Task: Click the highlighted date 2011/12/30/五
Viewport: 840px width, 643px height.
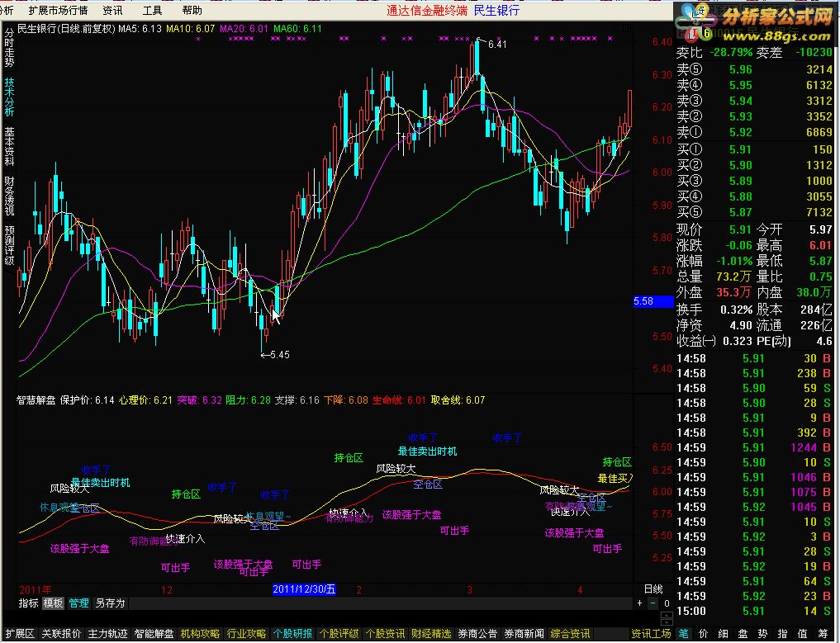Action: [x=304, y=589]
